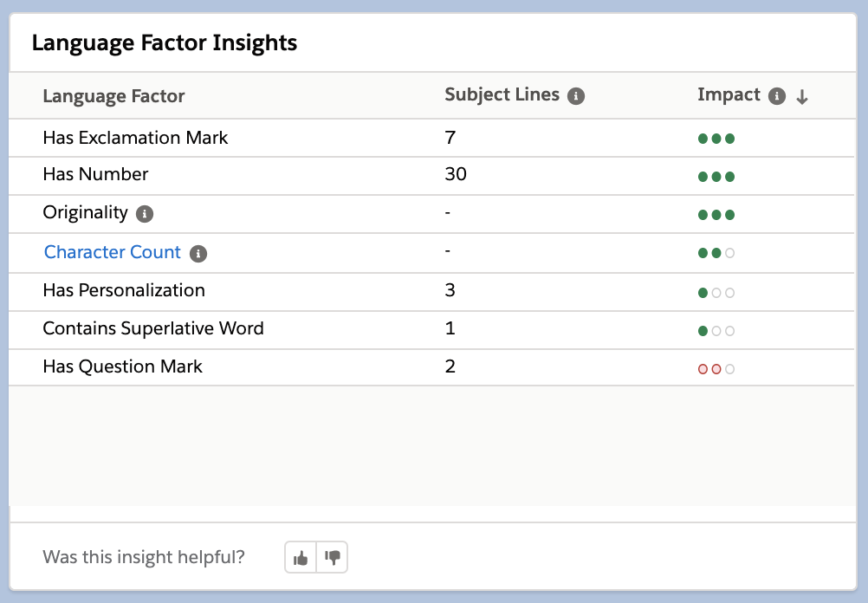Sort by the Language Factor column header

tap(113, 97)
